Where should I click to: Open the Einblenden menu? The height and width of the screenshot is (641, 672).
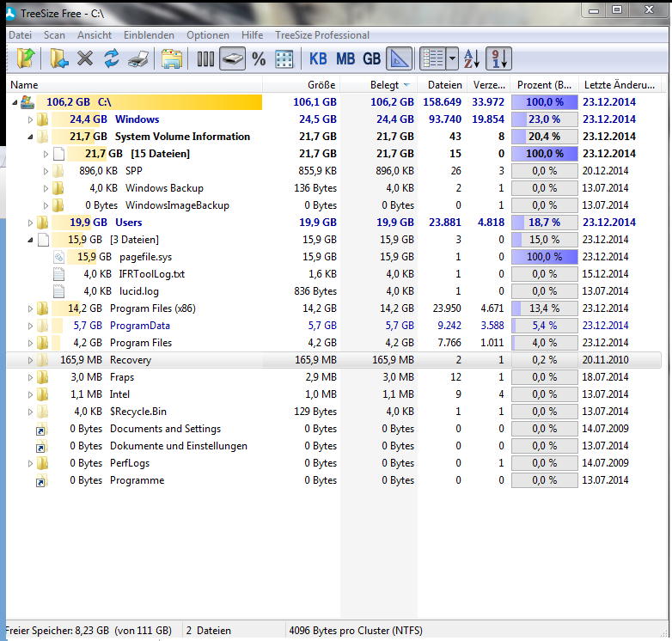coord(150,35)
